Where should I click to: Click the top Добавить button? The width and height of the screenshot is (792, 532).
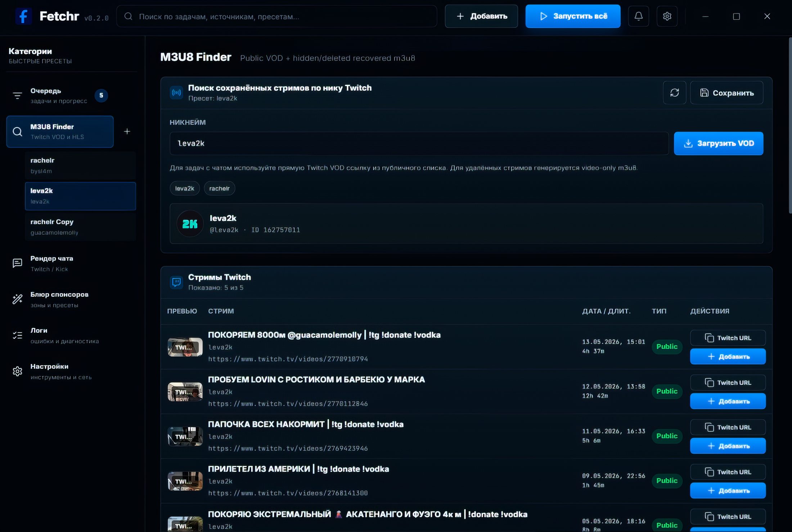click(x=481, y=16)
